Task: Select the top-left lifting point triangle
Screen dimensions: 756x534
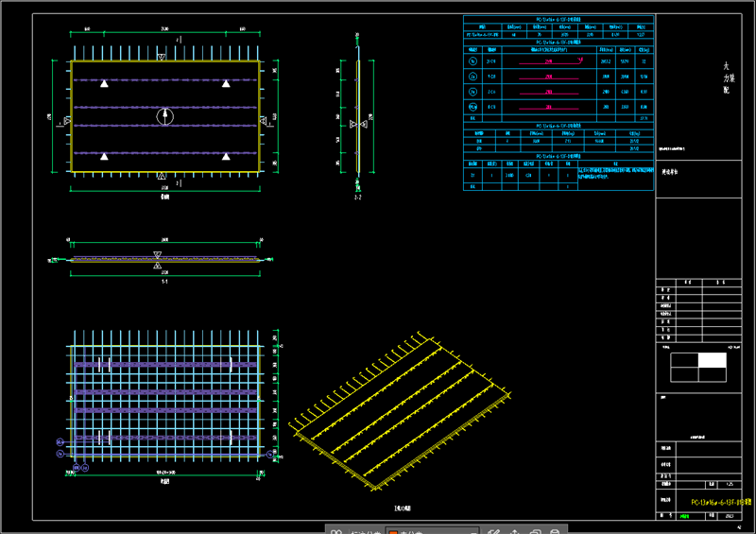Action: point(104,83)
